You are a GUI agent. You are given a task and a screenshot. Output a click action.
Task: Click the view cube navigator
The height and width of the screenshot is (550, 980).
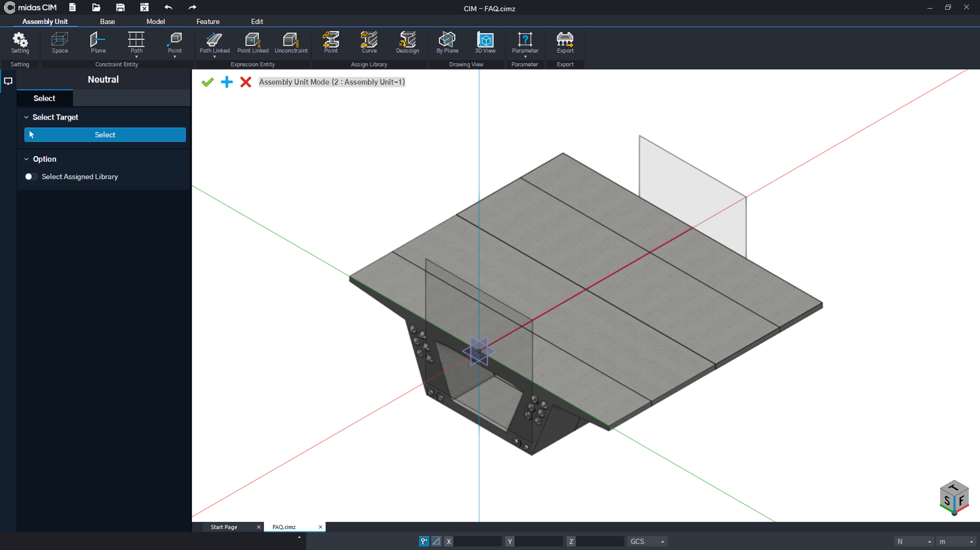(954, 498)
